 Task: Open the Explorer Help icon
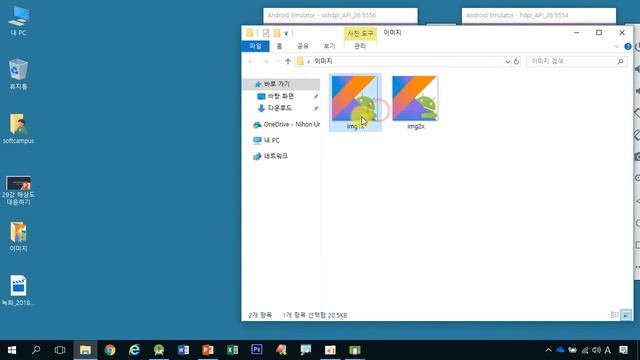(x=628, y=47)
